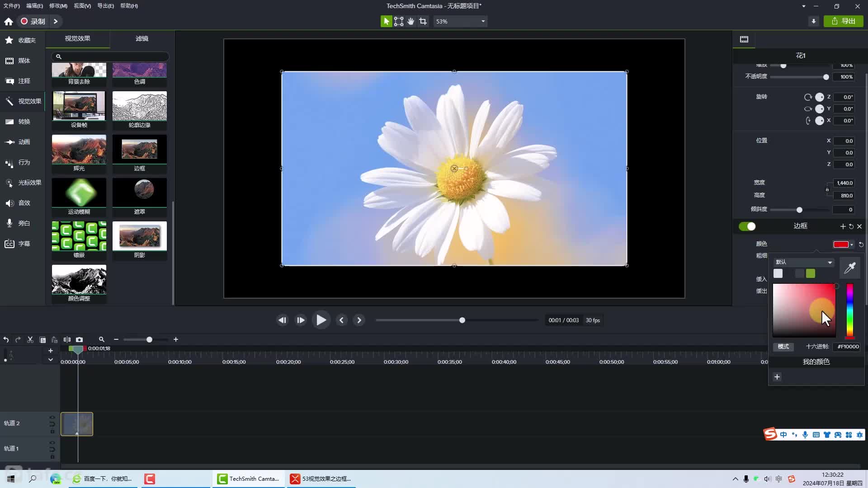Switch to the Filters (滤镜) tab
The width and height of the screenshot is (868, 488).
coord(142,39)
